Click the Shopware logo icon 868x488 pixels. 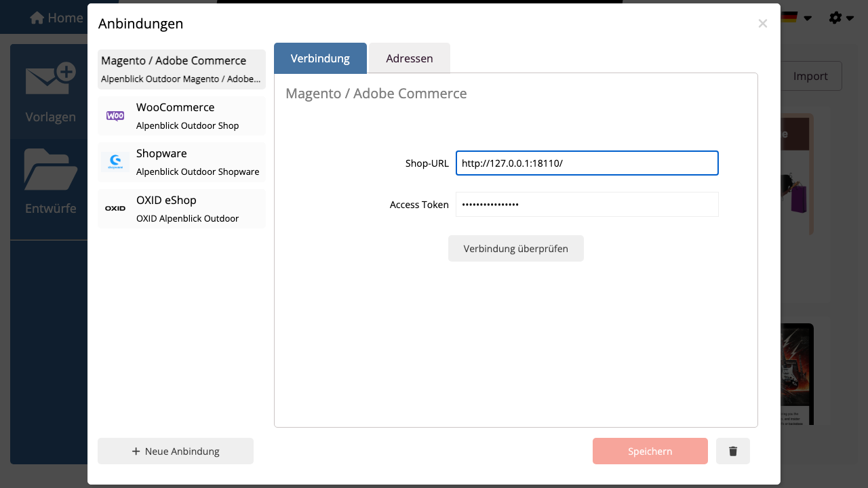point(115,162)
